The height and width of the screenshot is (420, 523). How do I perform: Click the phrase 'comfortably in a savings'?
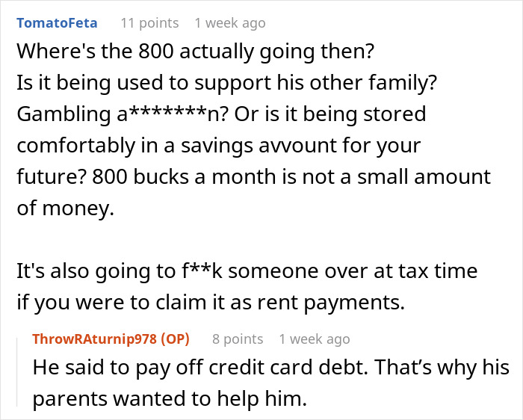(134, 146)
